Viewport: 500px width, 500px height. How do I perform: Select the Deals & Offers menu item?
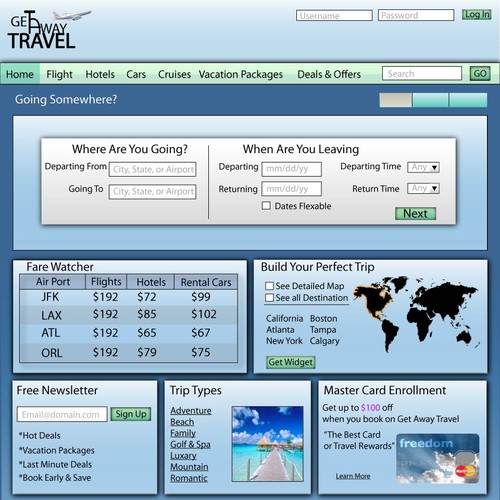[x=329, y=74]
